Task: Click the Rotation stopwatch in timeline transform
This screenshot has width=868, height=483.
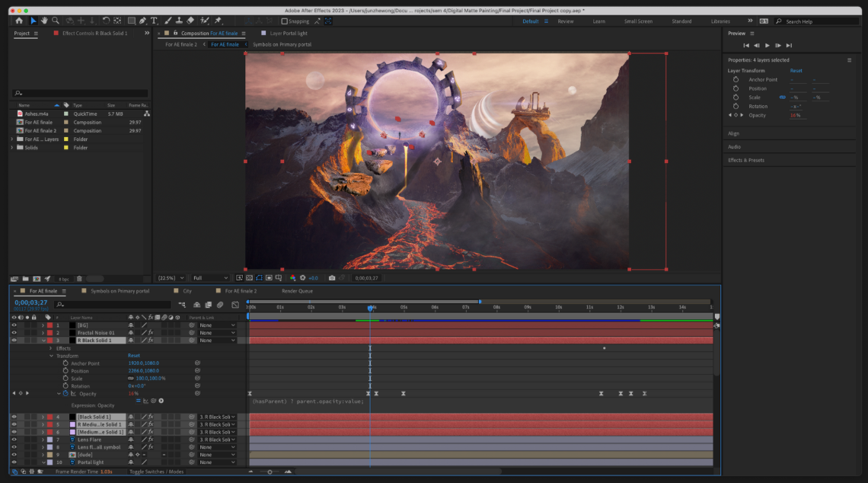Action: tap(66, 385)
